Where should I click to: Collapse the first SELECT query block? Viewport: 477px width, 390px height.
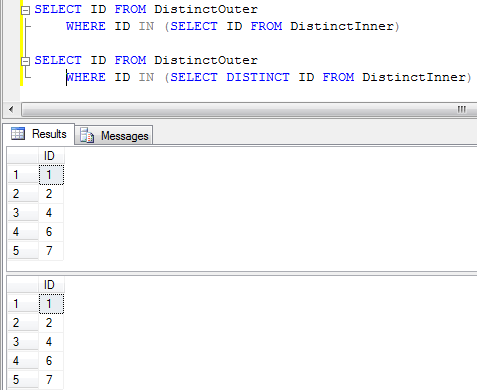[25, 11]
